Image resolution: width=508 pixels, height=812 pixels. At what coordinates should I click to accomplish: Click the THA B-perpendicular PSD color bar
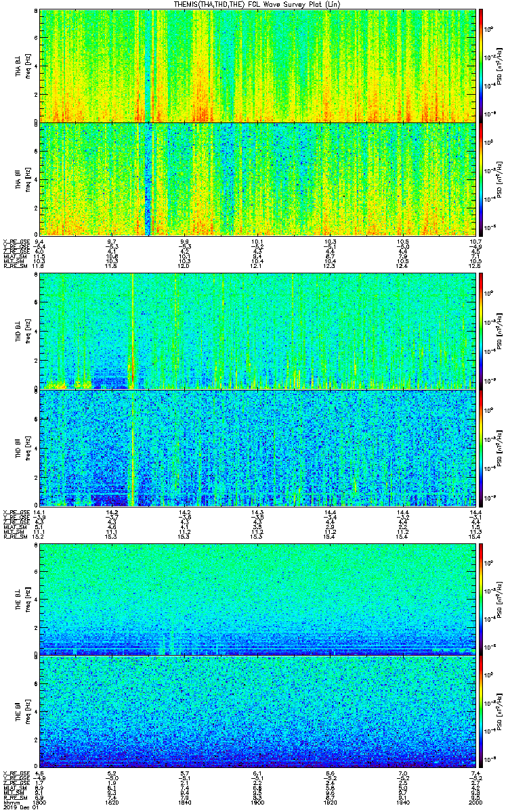(x=482, y=65)
